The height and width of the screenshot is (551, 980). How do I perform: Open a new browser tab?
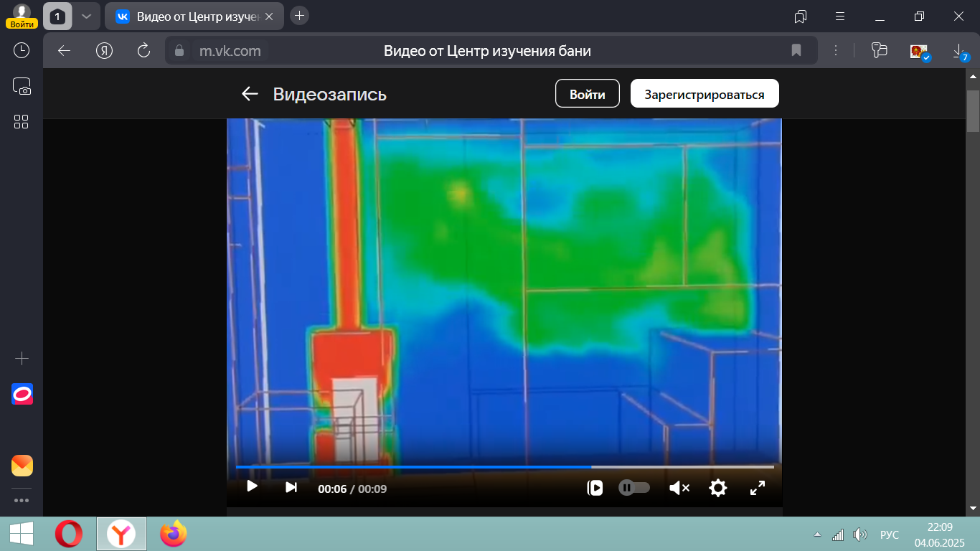click(x=300, y=16)
